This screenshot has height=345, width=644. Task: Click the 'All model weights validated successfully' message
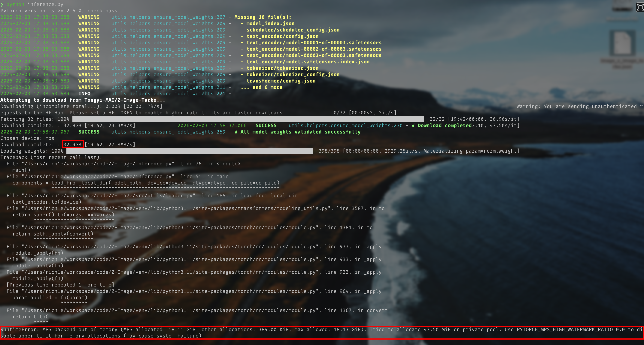point(300,132)
